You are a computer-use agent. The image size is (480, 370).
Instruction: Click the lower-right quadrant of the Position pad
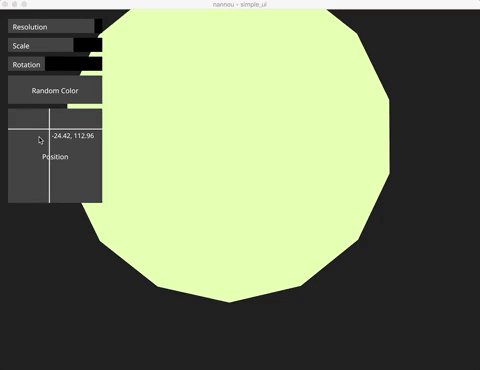pos(76,166)
